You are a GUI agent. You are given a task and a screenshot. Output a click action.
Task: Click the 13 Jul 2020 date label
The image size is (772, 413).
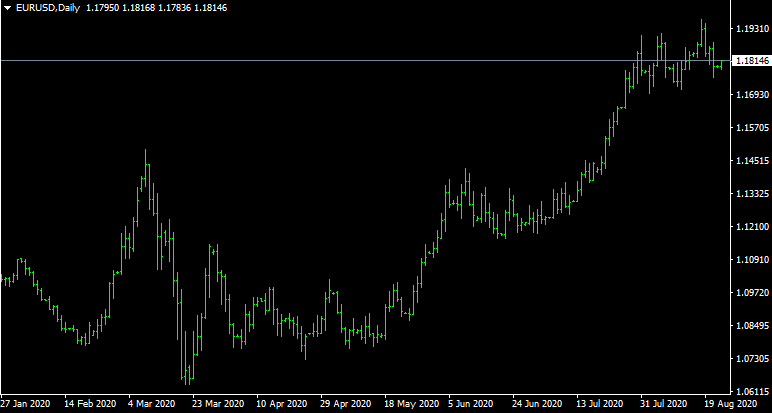pyautogui.click(x=602, y=404)
